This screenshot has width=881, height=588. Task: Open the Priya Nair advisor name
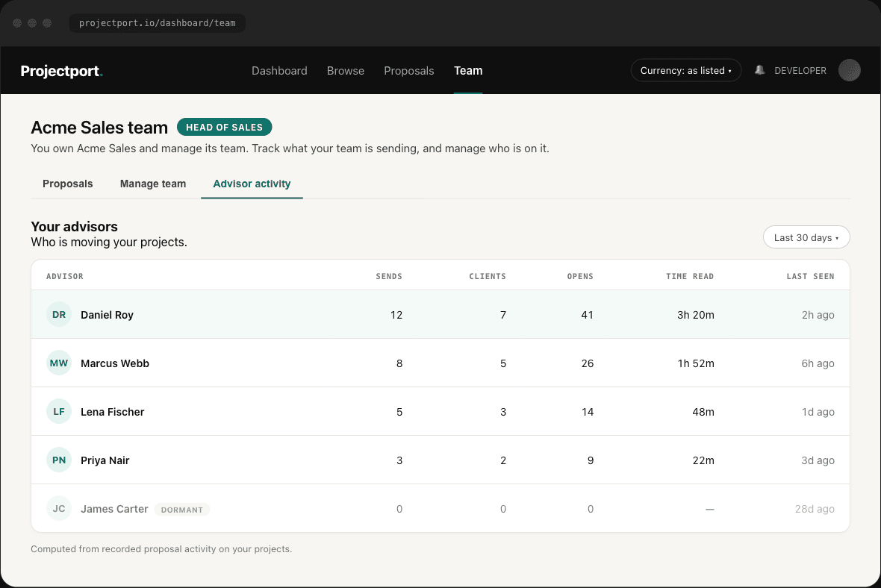coord(105,460)
